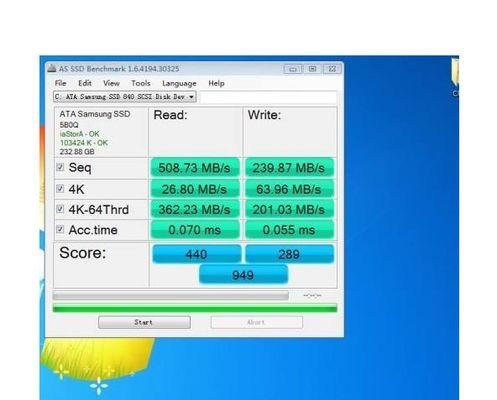
Task: Open the File menu
Action: point(60,83)
